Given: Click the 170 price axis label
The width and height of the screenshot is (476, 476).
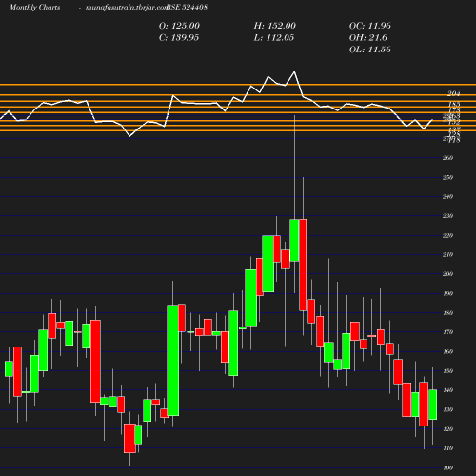Looking at the screenshot, I should [447, 332].
